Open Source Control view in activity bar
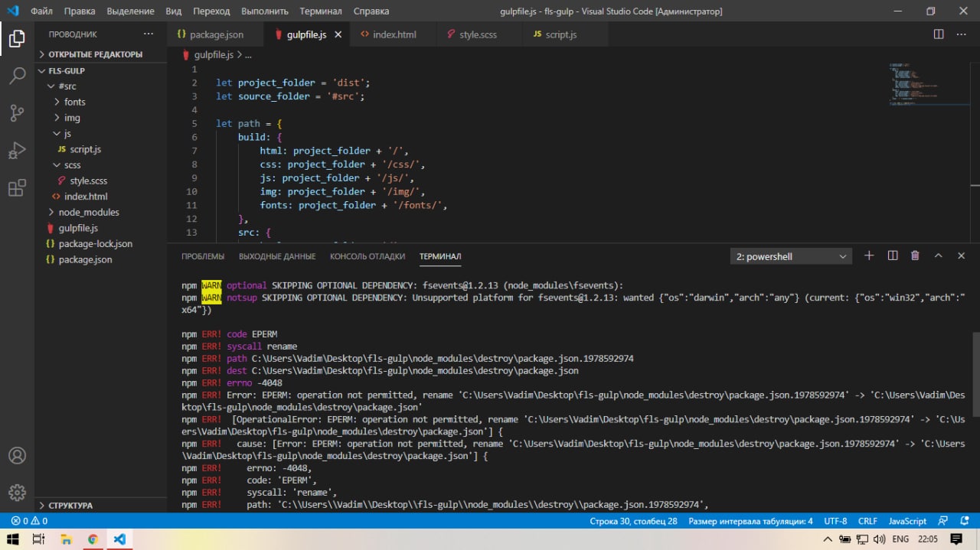This screenshot has width=980, height=550. (x=17, y=113)
